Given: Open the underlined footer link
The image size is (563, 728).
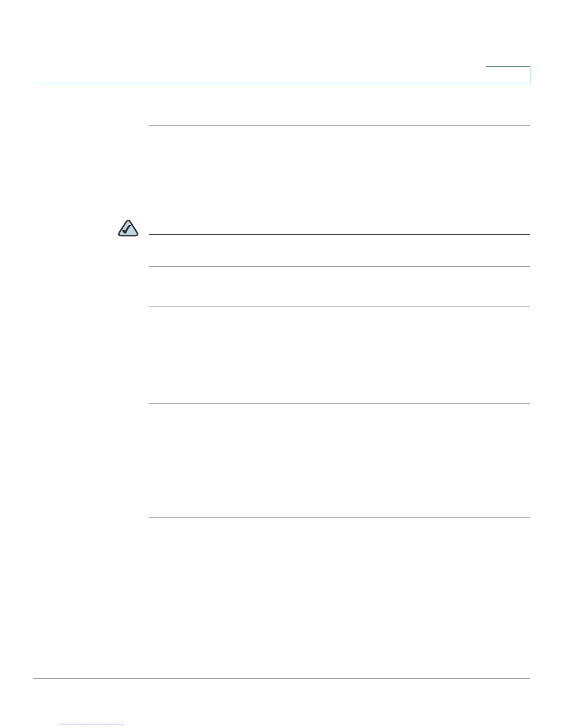Looking at the screenshot, I should click(92, 724).
